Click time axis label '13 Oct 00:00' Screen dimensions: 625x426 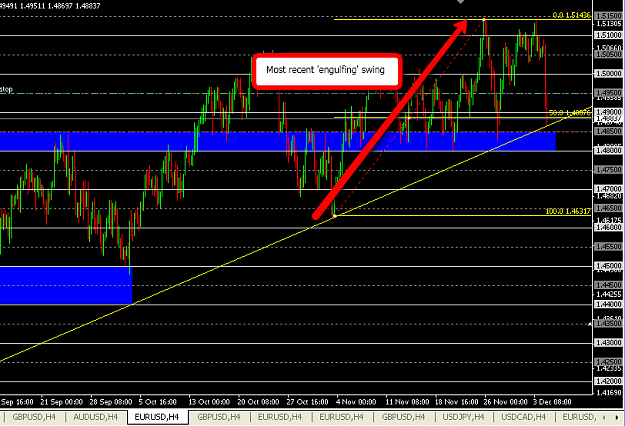point(209,402)
